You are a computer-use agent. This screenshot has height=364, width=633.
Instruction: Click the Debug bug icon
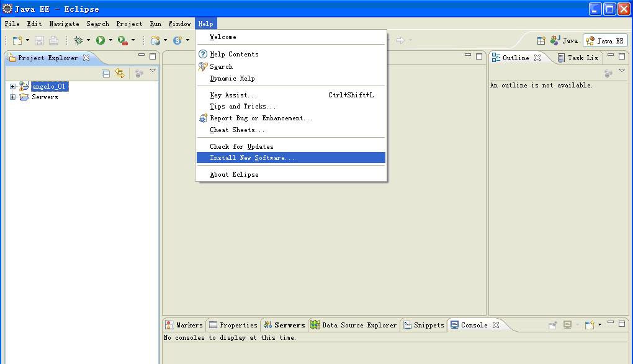pyautogui.click(x=78, y=40)
